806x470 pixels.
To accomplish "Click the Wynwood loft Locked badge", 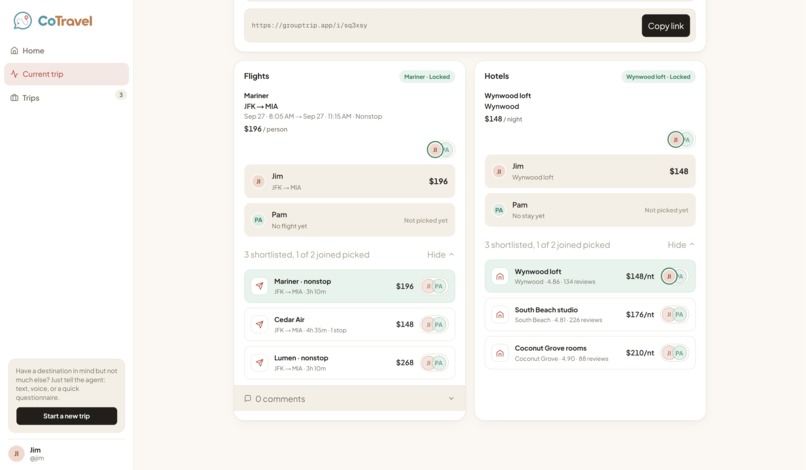I will (x=658, y=77).
